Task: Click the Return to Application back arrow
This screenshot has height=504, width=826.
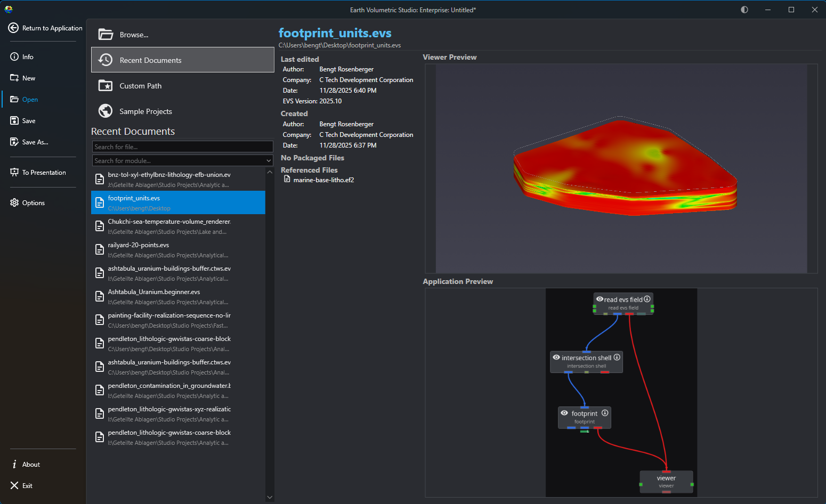Action: [x=13, y=28]
